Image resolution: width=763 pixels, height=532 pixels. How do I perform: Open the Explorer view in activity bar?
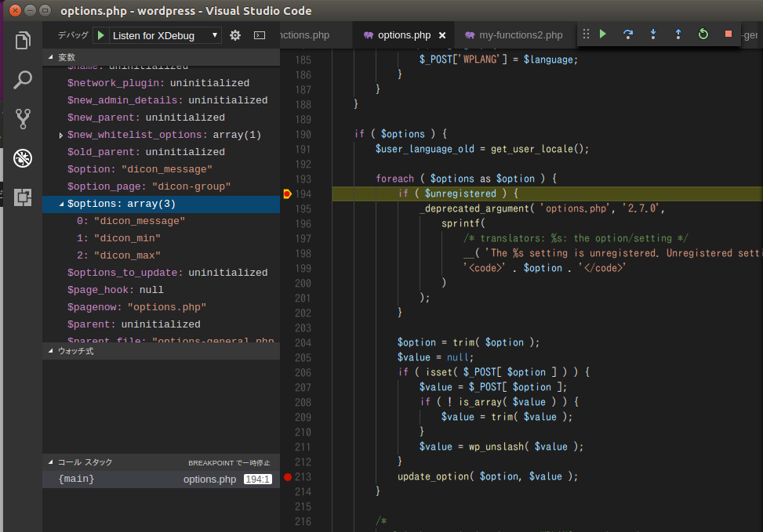23,41
